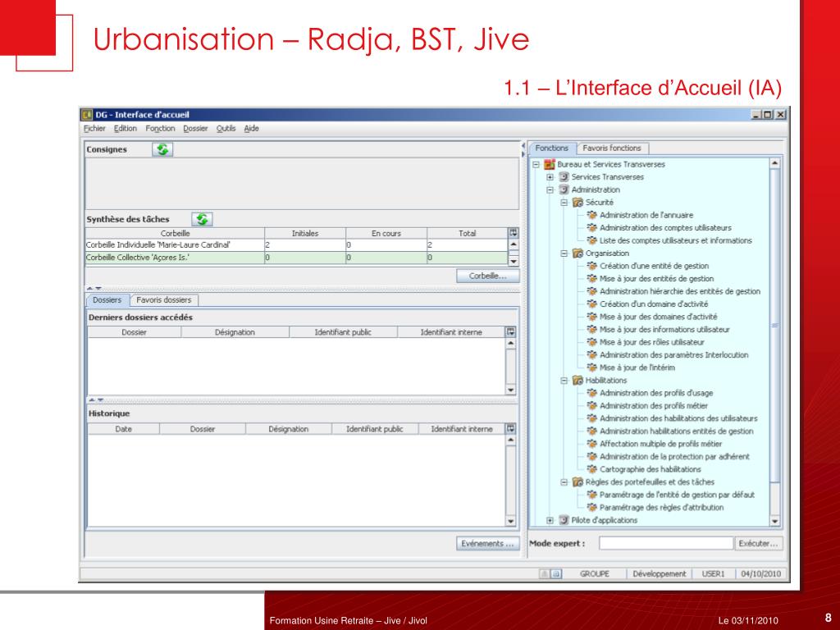
Task: Click icon beside Mise à jour de l'intérim
Action: pyautogui.click(x=592, y=367)
